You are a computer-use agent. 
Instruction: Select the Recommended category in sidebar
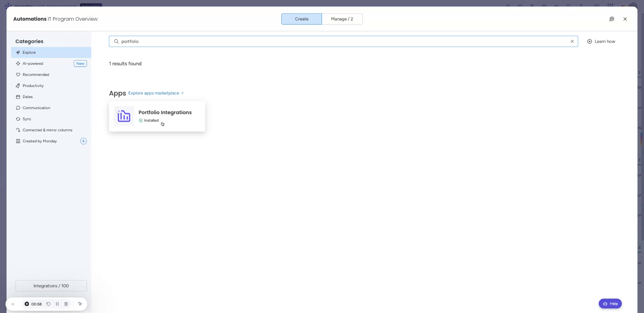click(36, 74)
